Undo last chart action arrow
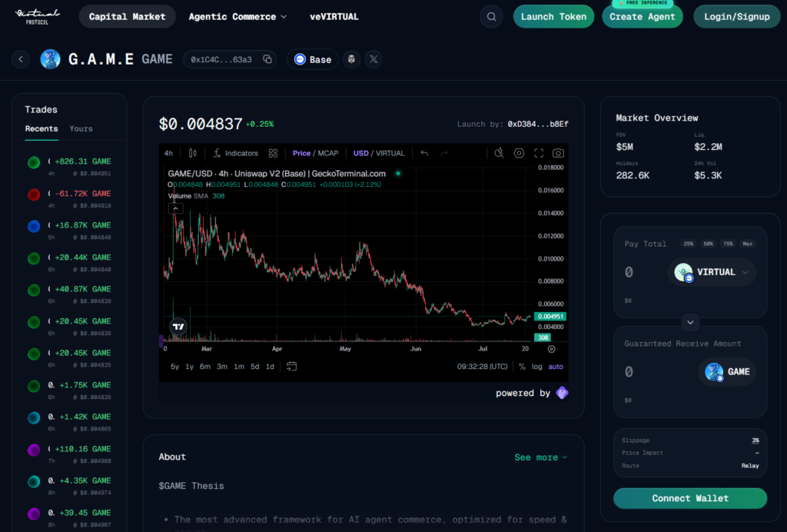The width and height of the screenshot is (787, 532). coord(424,153)
